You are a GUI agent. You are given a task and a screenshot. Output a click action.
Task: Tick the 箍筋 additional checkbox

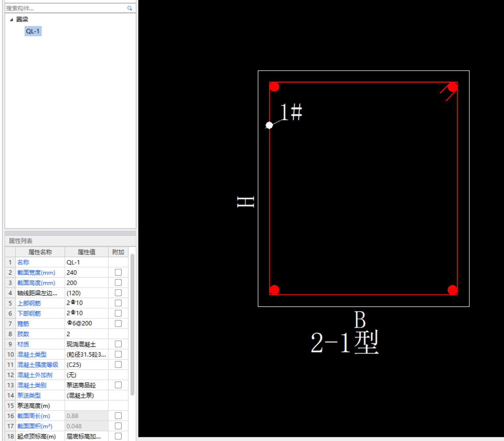[x=118, y=324]
